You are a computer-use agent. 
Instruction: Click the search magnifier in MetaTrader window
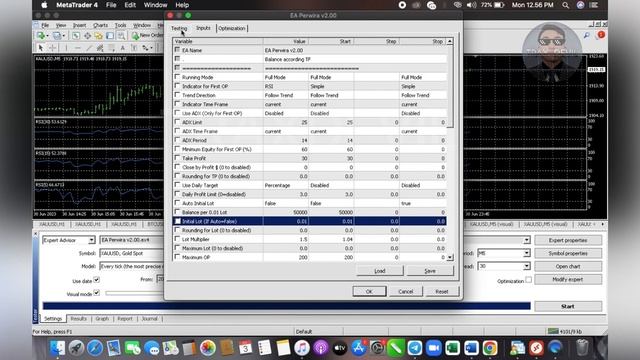coord(587,36)
